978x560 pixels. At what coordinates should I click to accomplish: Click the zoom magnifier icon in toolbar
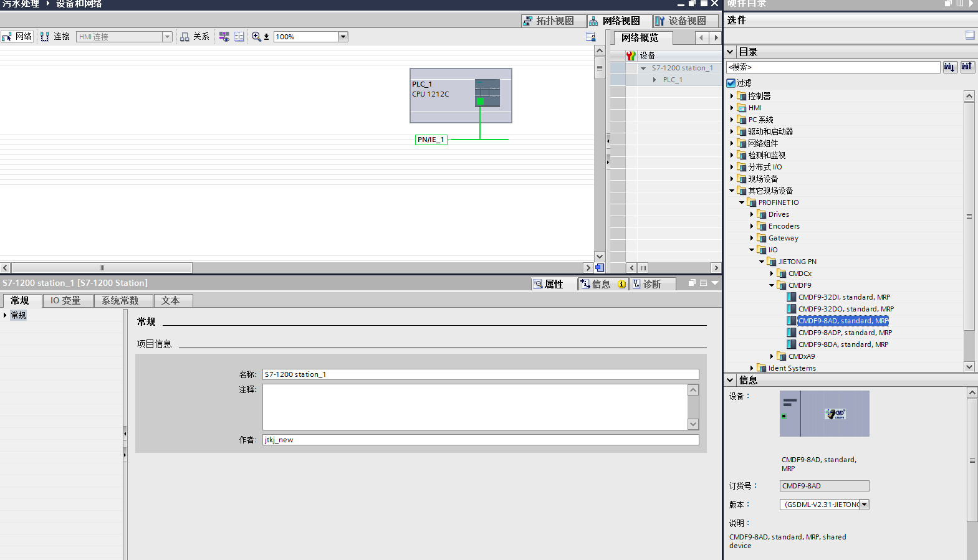[x=256, y=37]
